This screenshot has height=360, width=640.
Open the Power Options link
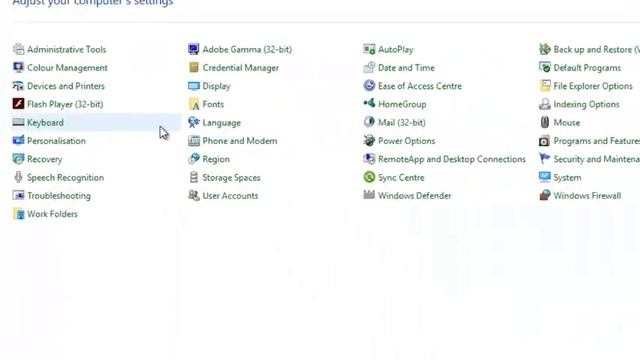coord(407,141)
